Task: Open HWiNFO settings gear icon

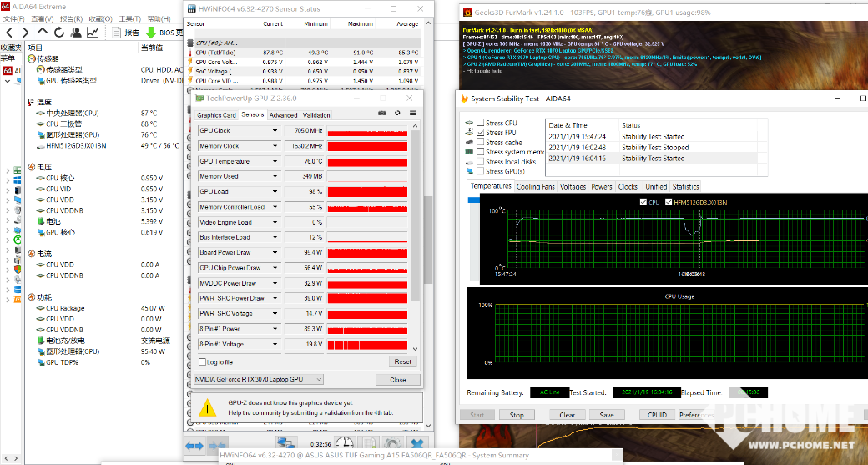Action: [392, 444]
